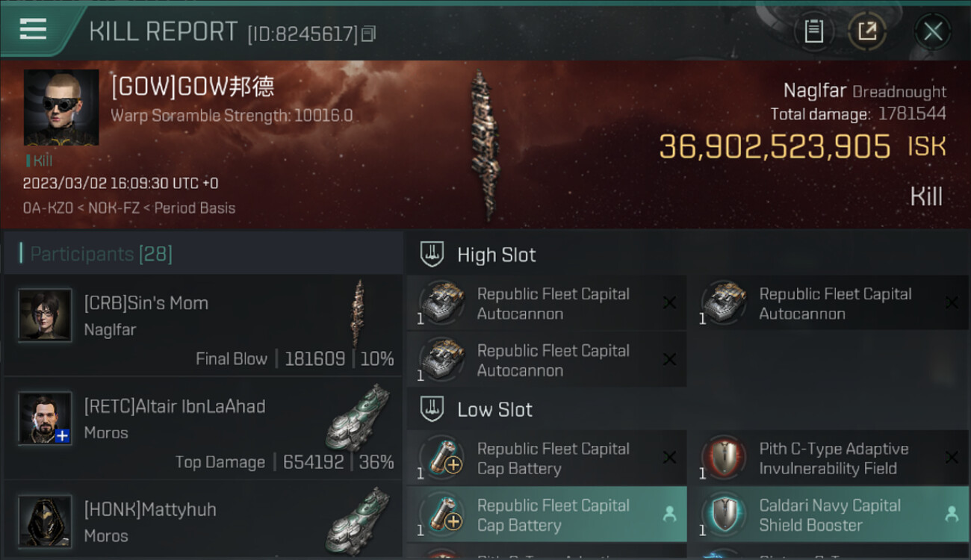Open GOW邦德 pilot portrait
The width and height of the screenshot is (971, 560).
point(61,108)
